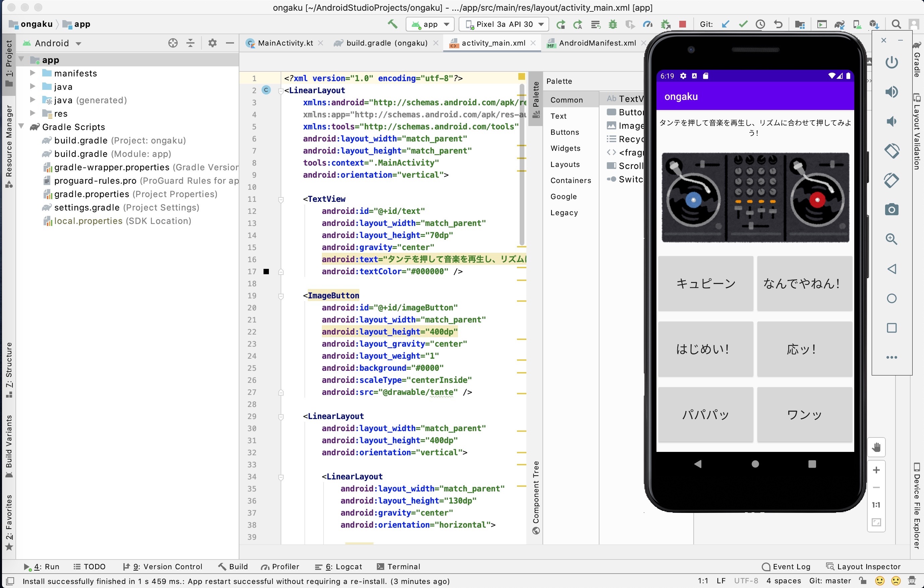Switch to the MainActivity.kt editor tab
This screenshot has width=924, height=588.
(x=285, y=43)
